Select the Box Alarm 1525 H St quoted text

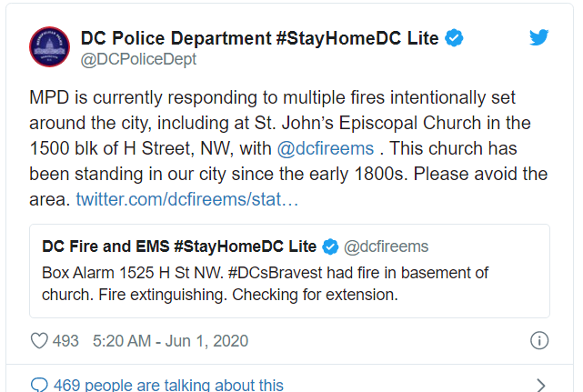[265, 284]
